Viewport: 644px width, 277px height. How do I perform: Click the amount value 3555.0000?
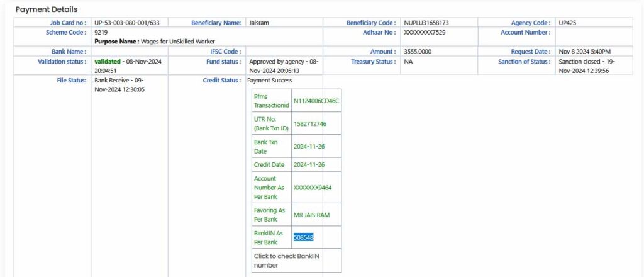coord(419,52)
